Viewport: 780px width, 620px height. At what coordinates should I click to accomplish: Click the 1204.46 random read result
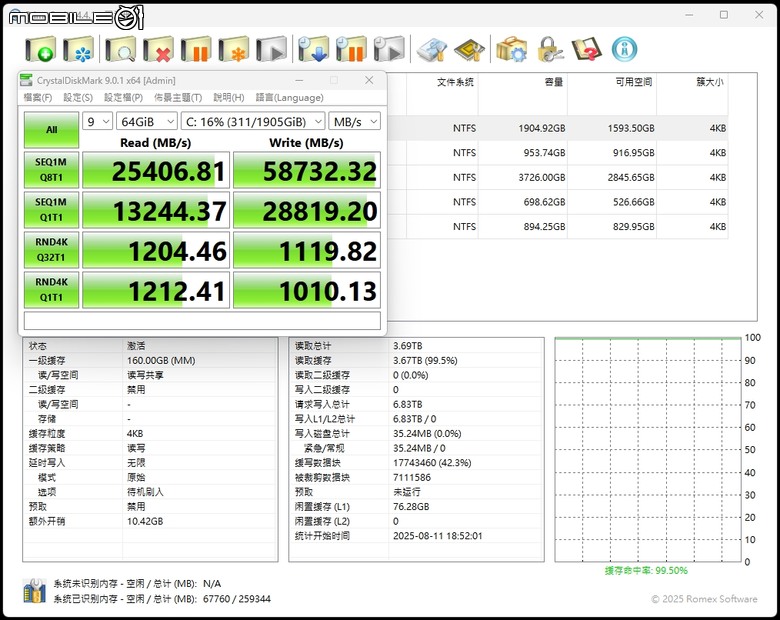(x=156, y=250)
